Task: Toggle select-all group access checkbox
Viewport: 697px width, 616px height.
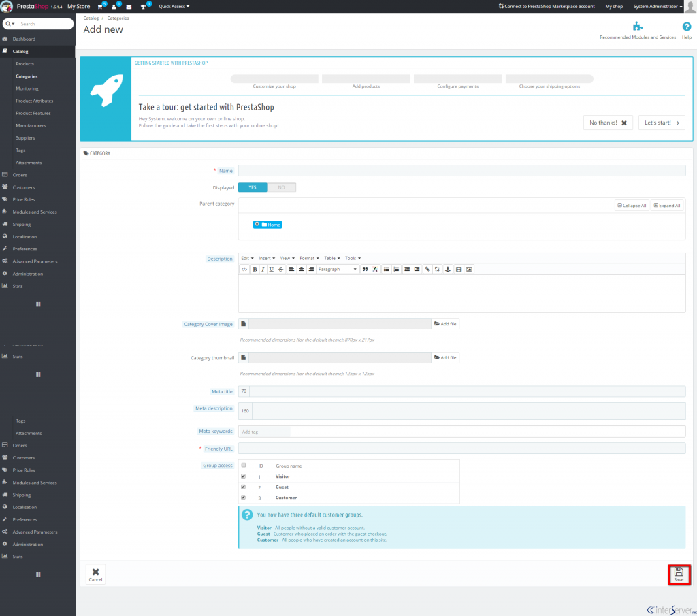Action: pos(244,466)
